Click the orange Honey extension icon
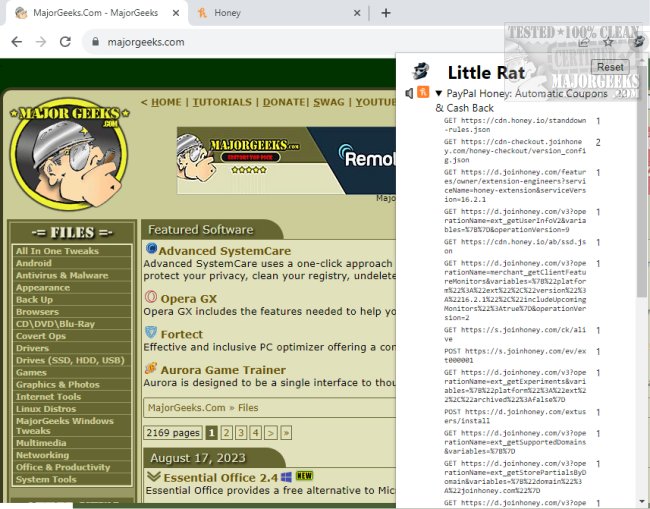 (423, 92)
